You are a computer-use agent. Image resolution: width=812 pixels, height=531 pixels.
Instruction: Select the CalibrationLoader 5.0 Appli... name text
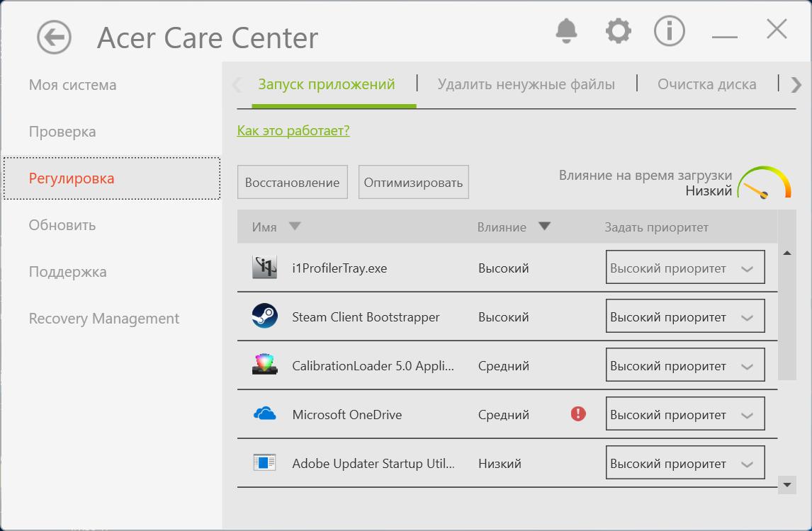point(373,366)
